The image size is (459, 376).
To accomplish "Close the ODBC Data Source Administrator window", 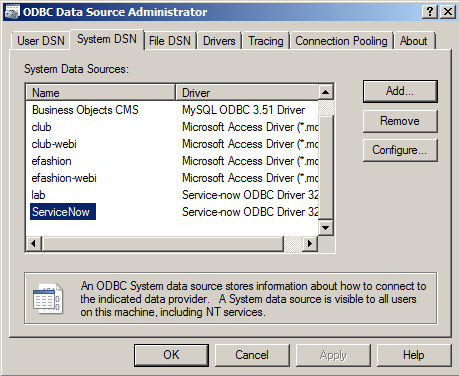I will (x=448, y=12).
